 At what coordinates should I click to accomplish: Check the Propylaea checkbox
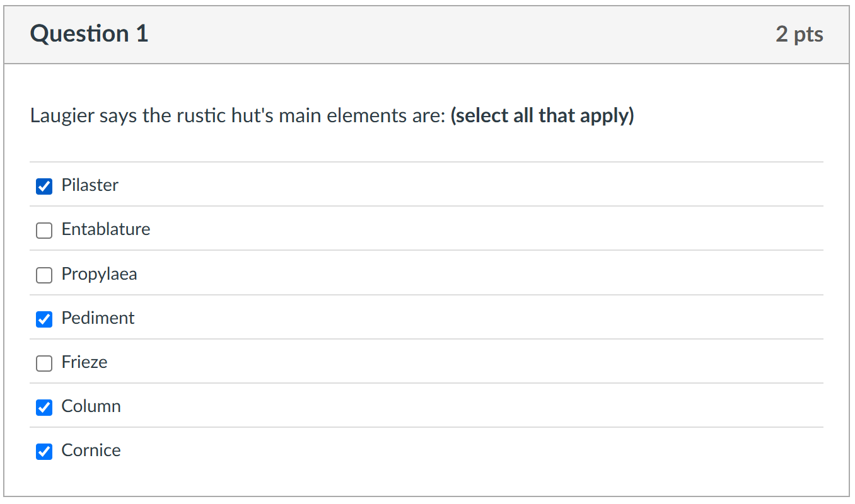click(x=44, y=275)
